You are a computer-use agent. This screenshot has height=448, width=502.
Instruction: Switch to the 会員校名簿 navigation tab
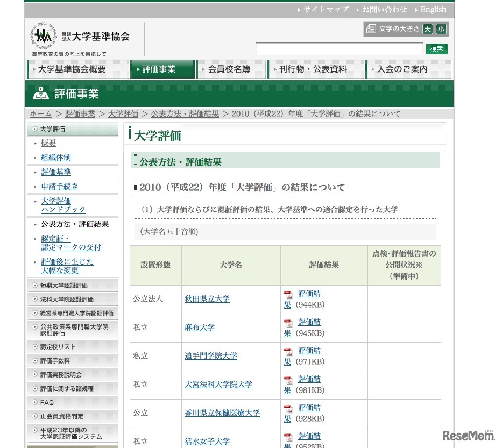[x=231, y=69]
